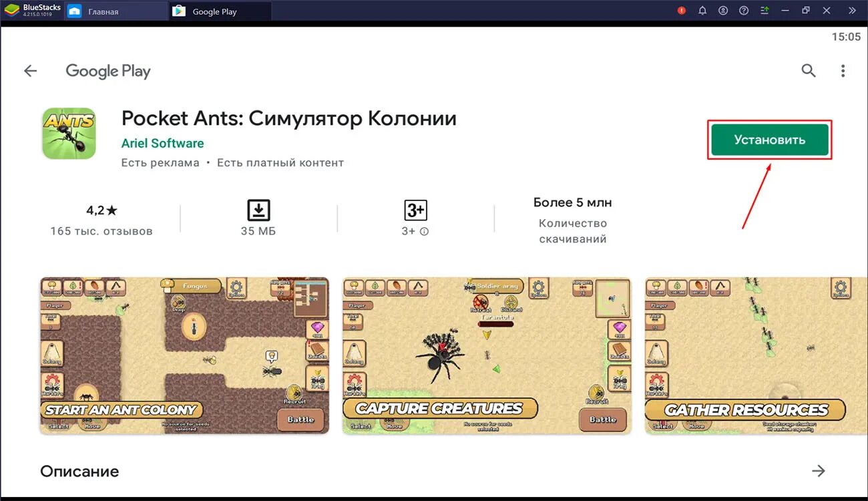Expand the BlueStacks side panel chevrons
This screenshot has width=868, height=501.
tap(852, 11)
